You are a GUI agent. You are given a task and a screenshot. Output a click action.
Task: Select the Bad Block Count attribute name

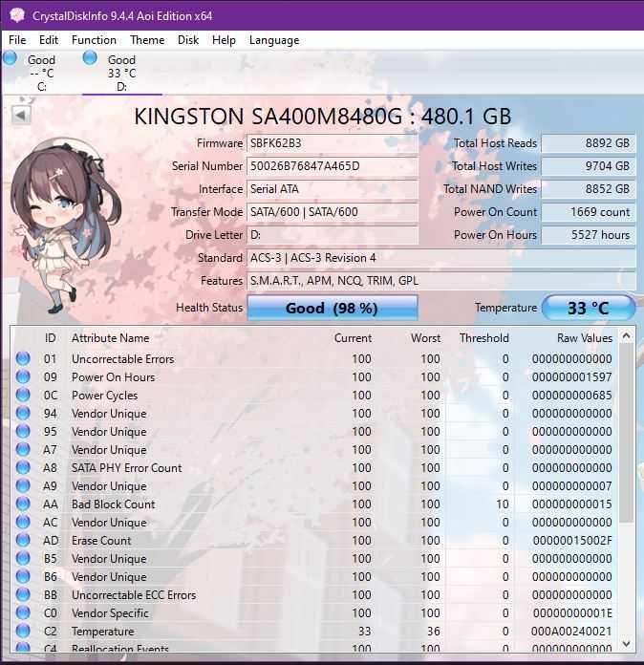point(114,504)
